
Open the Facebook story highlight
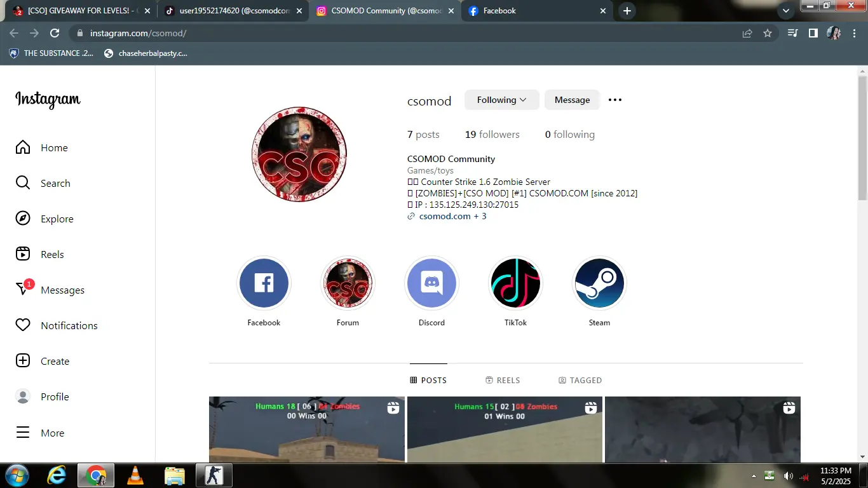pyautogui.click(x=264, y=283)
